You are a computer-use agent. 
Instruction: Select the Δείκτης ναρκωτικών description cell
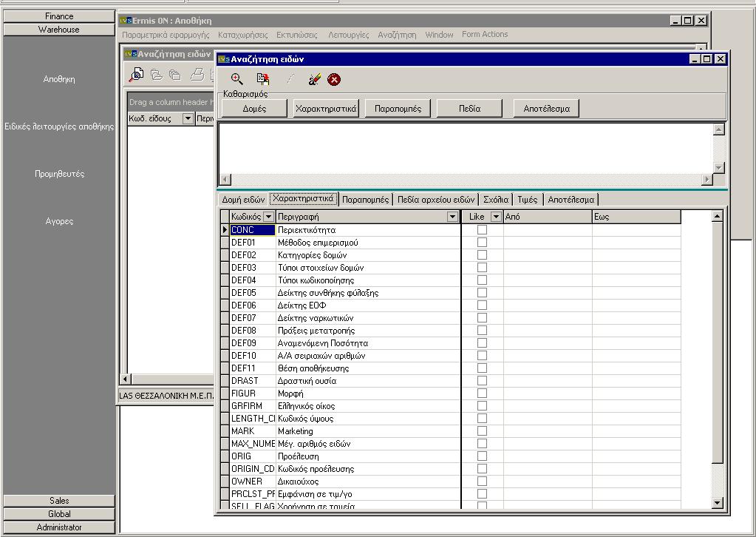(368, 318)
